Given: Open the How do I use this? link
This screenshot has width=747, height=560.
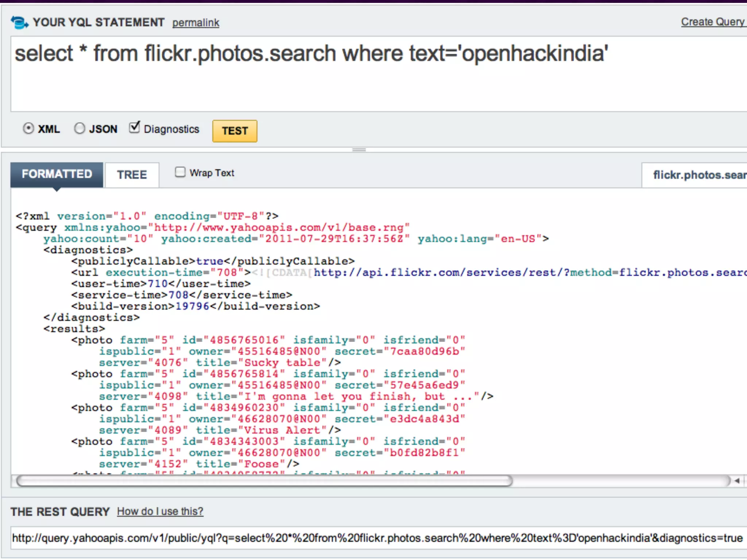Looking at the screenshot, I should (x=160, y=512).
